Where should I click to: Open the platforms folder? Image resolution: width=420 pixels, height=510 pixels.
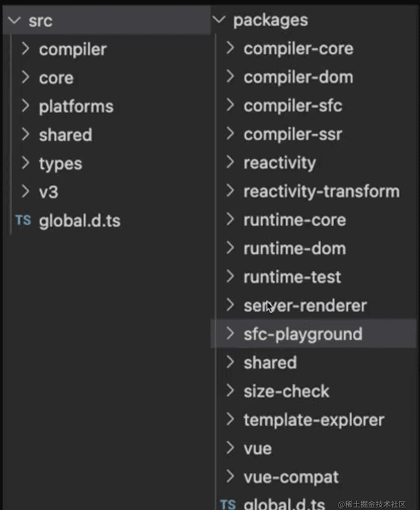click(76, 107)
